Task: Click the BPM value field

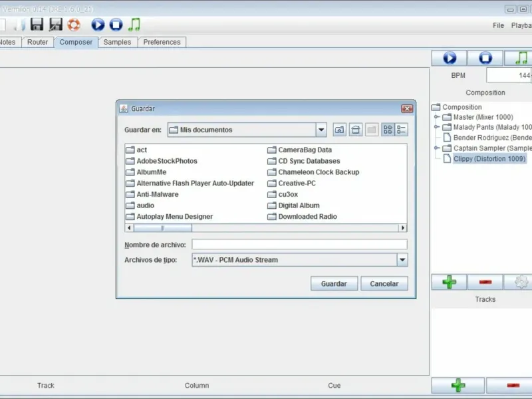Action: tap(509, 75)
